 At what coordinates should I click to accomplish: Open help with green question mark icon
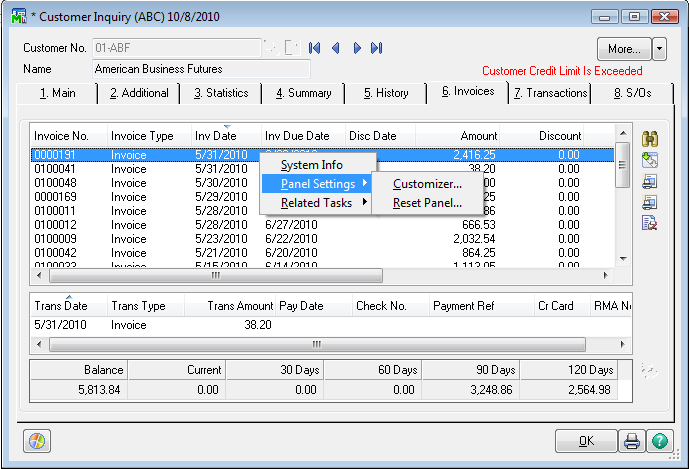(x=659, y=441)
